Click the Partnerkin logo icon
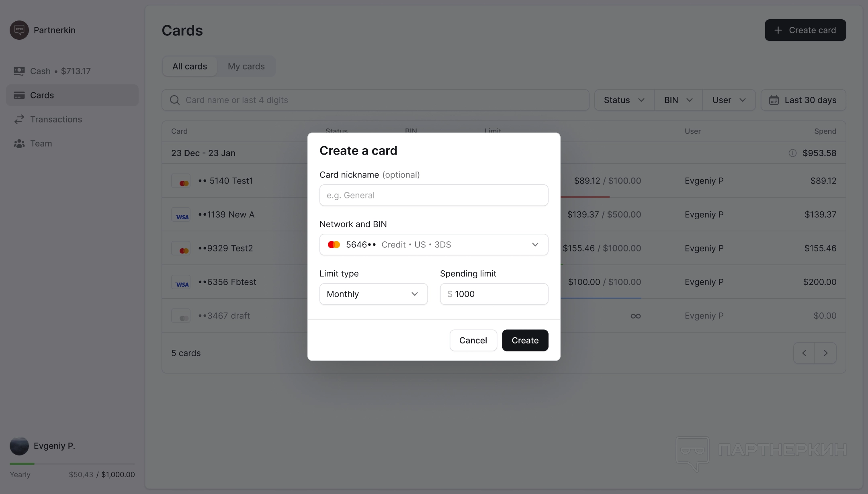The height and width of the screenshot is (494, 868). 19,30
